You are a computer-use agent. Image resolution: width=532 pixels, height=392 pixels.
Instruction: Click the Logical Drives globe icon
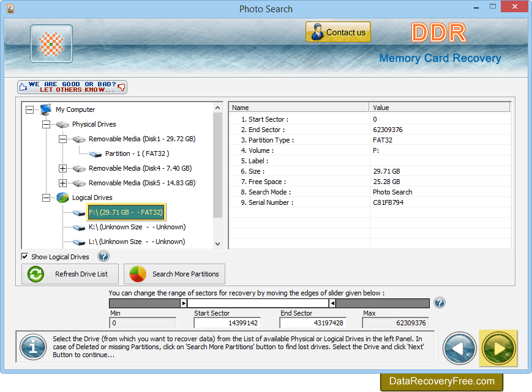63,198
